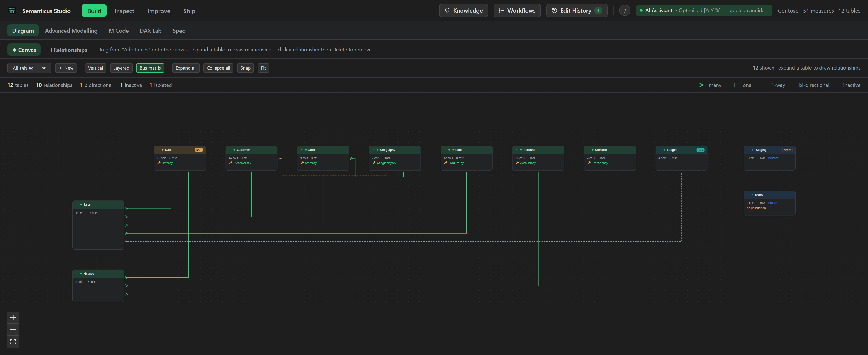Image resolution: width=868 pixels, height=355 pixels.
Task: Click the CustomerKey key icon
Action: (231, 163)
